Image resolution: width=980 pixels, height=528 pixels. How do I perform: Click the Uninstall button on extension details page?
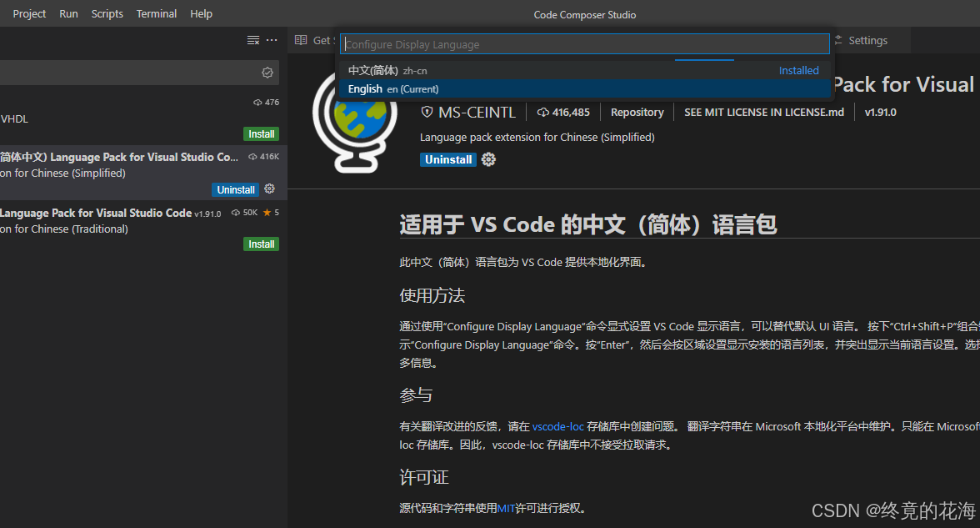coord(448,159)
